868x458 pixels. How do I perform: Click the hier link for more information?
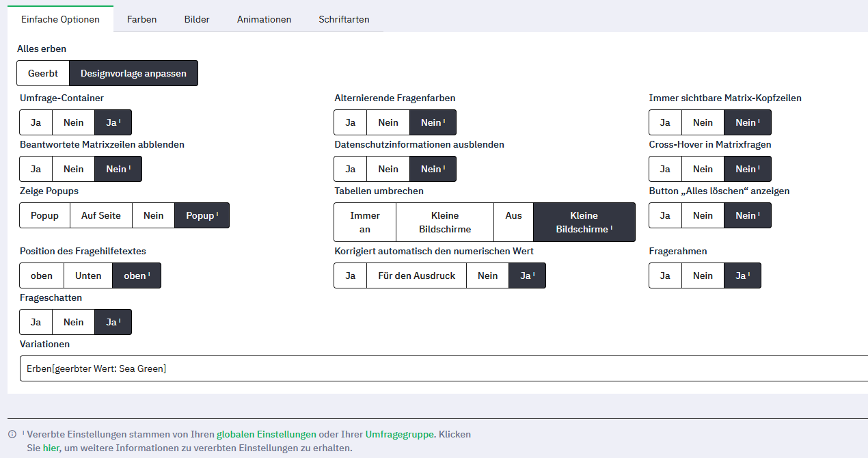[x=51, y=448]
